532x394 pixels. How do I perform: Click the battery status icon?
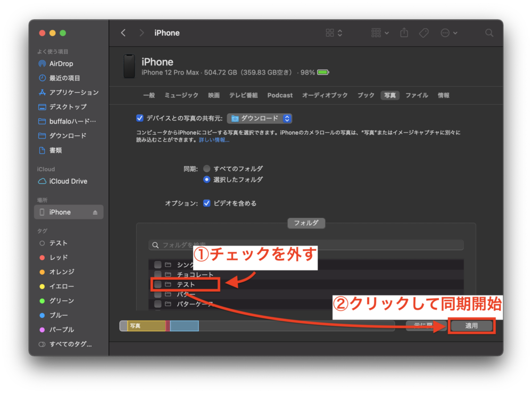323,72
